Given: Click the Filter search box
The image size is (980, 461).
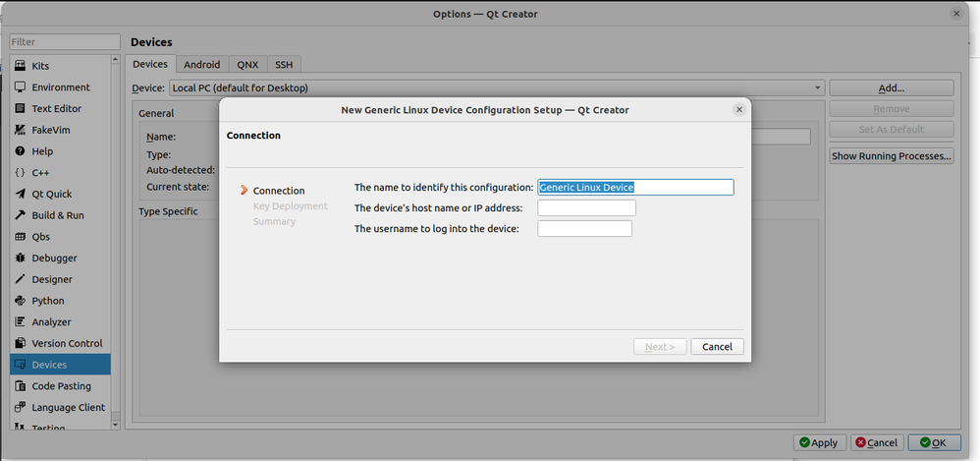Looking at the screenshot, I should [65, 42].
